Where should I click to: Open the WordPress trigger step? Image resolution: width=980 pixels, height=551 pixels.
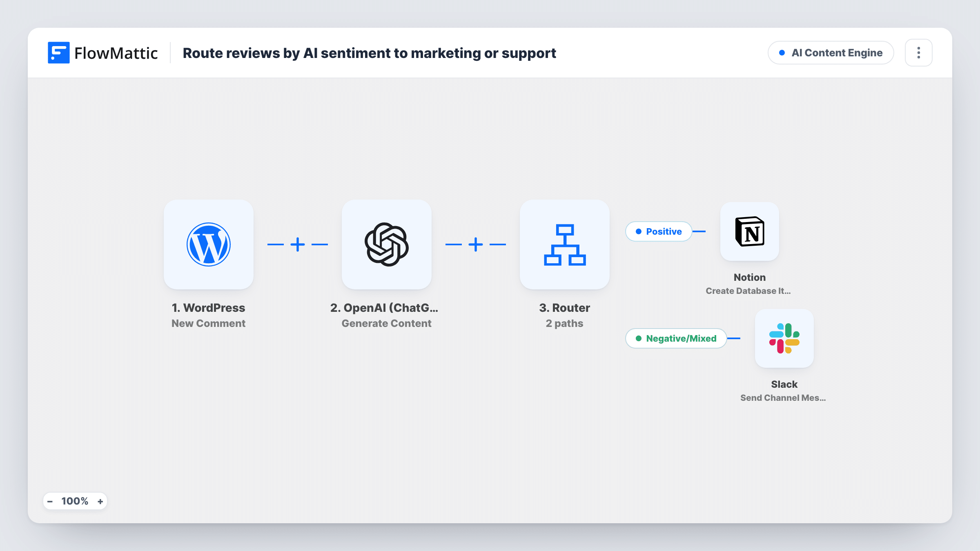point(209,244)
